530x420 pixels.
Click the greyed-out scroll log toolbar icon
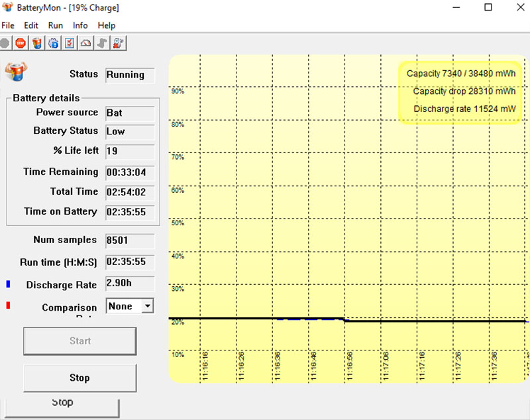102,43
